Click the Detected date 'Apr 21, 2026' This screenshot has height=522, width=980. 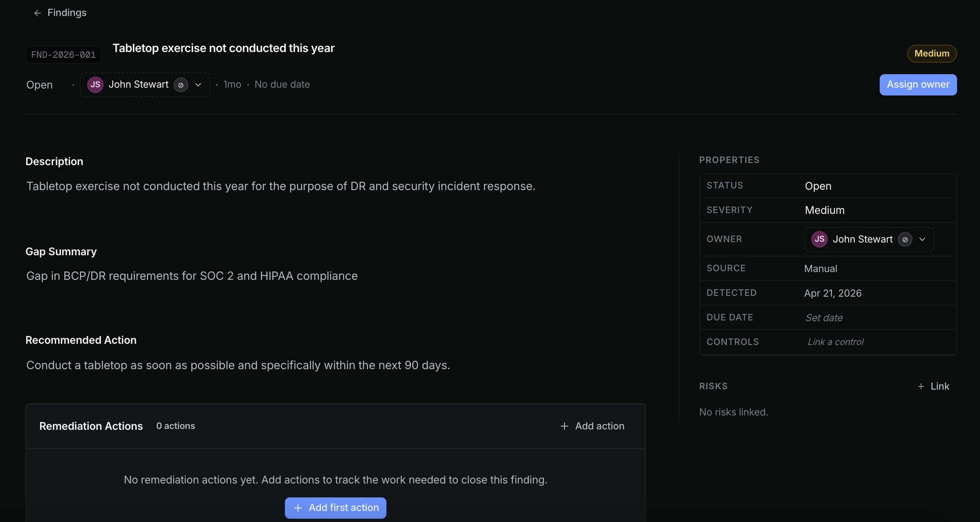click(833, 293)
